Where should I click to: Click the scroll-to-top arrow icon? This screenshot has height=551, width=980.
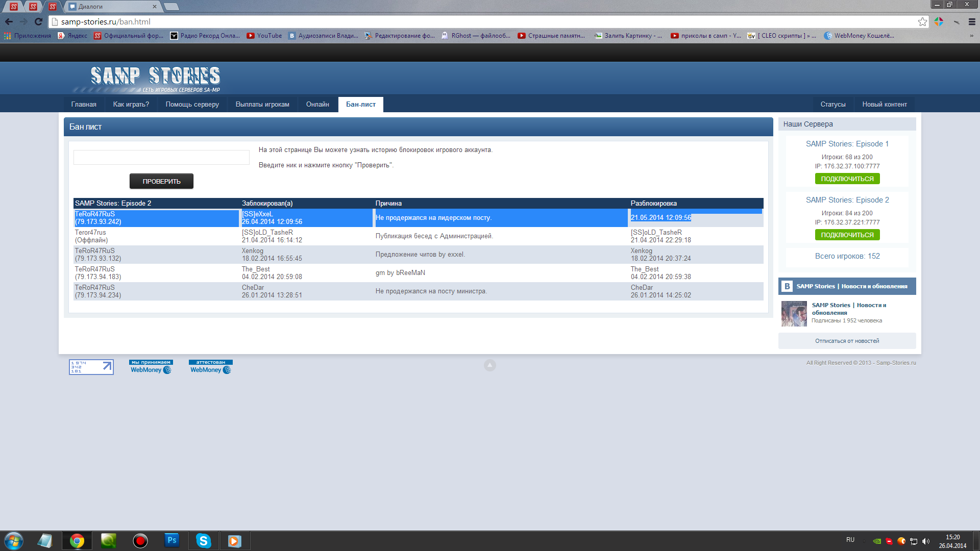(x=489, y=365)
